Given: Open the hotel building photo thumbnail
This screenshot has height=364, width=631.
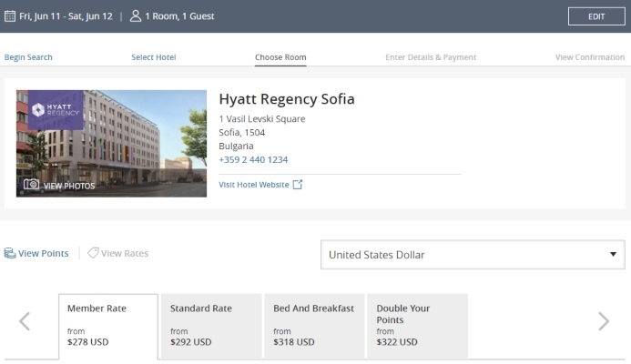Looking at the screenshot, I should (111, 144).
